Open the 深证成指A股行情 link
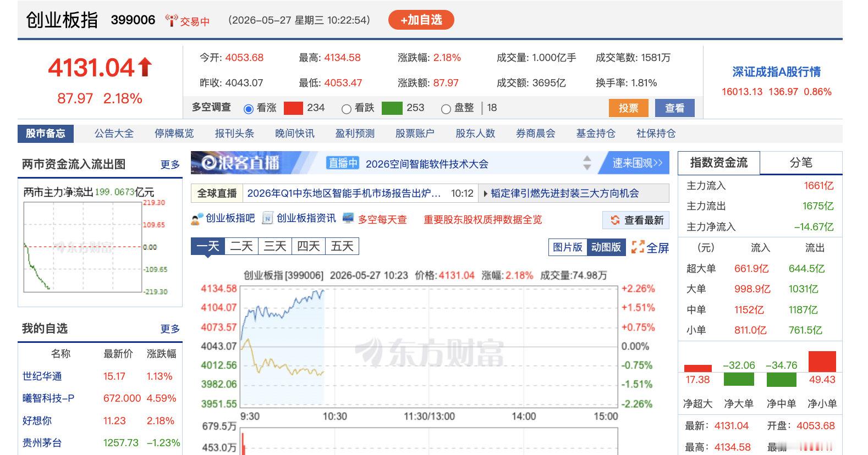 776,72
